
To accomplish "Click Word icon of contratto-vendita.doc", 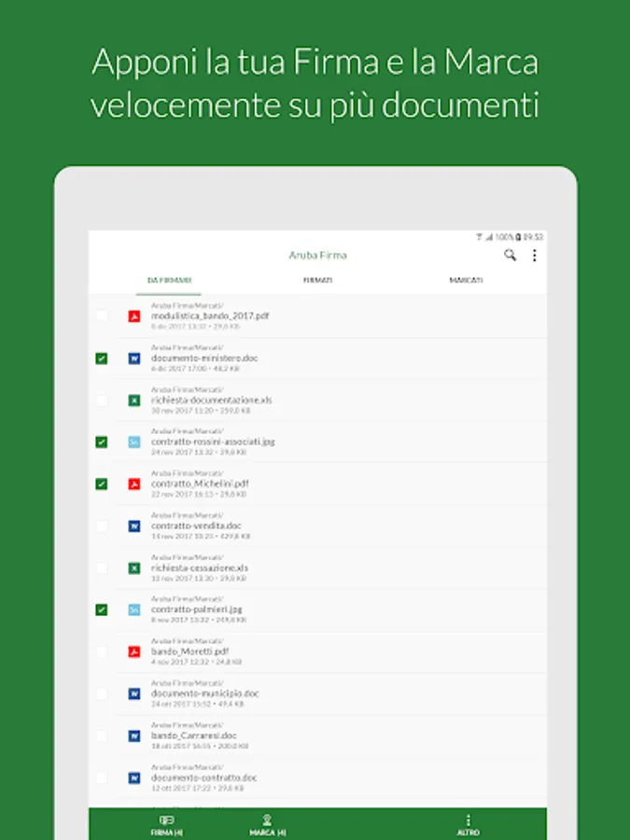I will coord(133,526).
